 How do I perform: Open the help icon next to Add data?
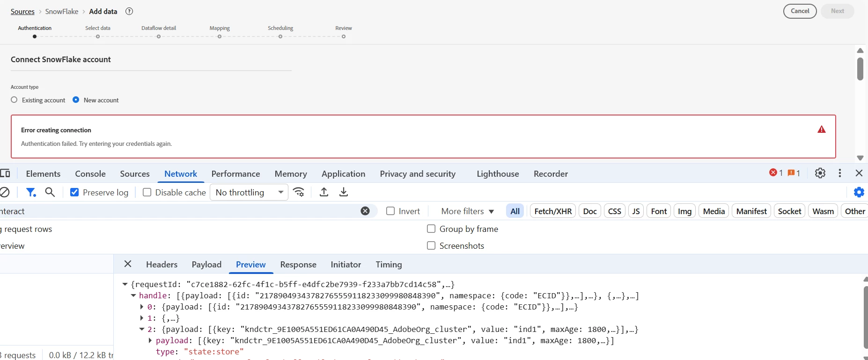point(129,11)
